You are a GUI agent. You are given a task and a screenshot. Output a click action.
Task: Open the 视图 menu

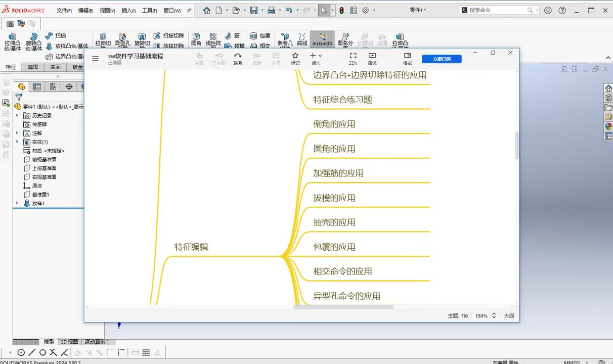tap(107, 10)
